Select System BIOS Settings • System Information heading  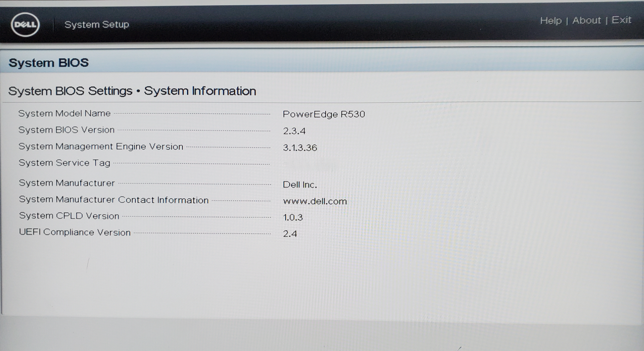point(132,91)
